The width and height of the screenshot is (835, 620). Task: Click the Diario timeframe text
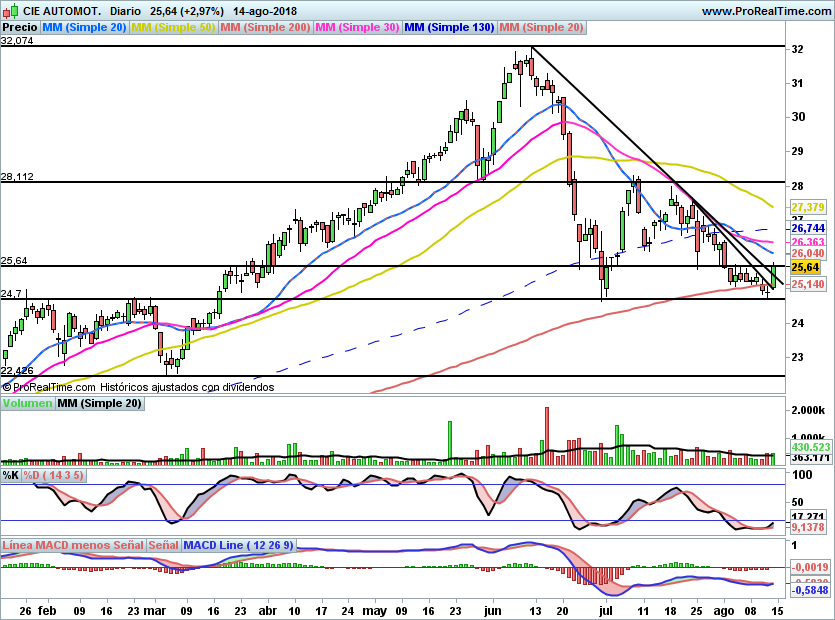click(126, 11)
